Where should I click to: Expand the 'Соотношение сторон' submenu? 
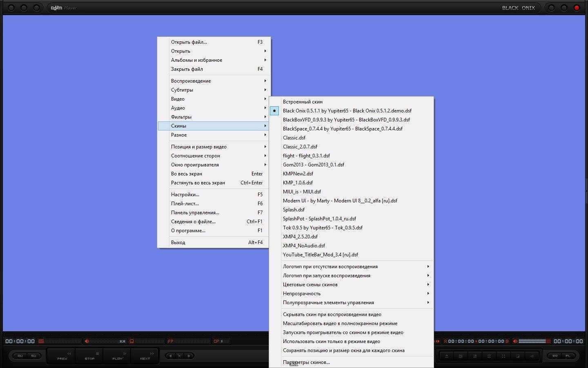click(214, 156)
